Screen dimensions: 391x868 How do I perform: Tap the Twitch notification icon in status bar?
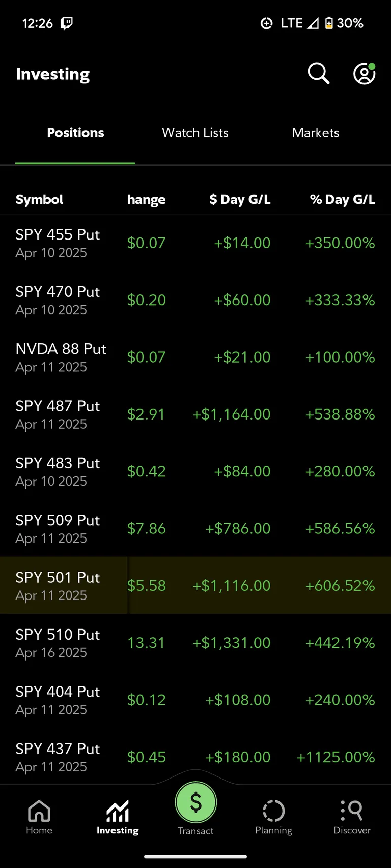(67, 23)
